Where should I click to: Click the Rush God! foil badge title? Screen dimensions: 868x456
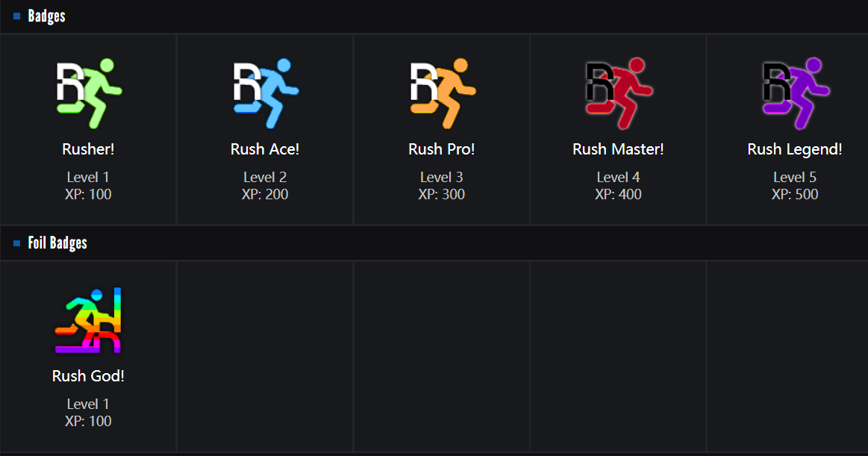click(x=89, y=376)
